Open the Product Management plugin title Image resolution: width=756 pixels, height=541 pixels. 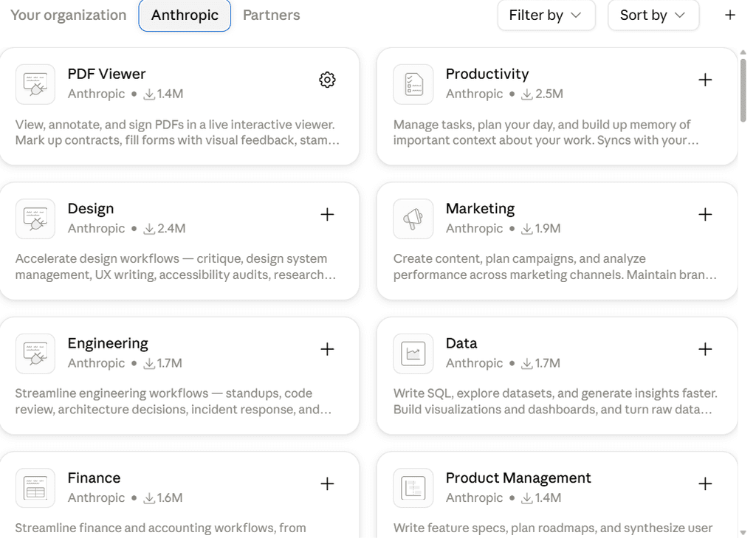[x=518, y=478]
